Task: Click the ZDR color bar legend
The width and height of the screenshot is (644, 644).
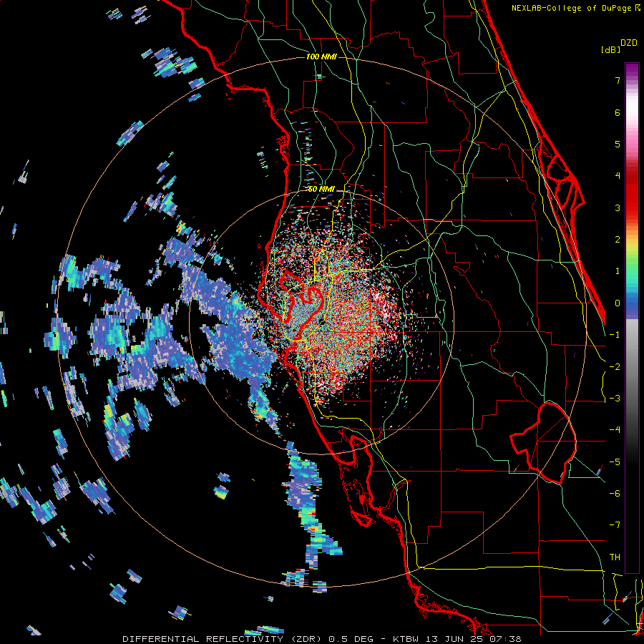Action: coord(632,318)
